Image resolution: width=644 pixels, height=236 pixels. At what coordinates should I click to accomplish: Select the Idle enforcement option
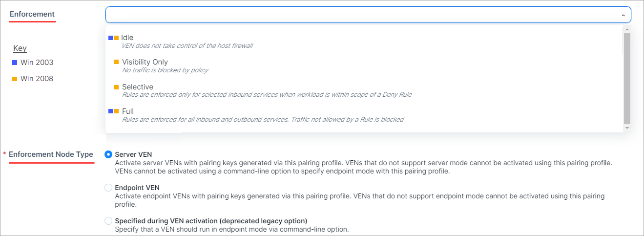[x=127, y=38]
